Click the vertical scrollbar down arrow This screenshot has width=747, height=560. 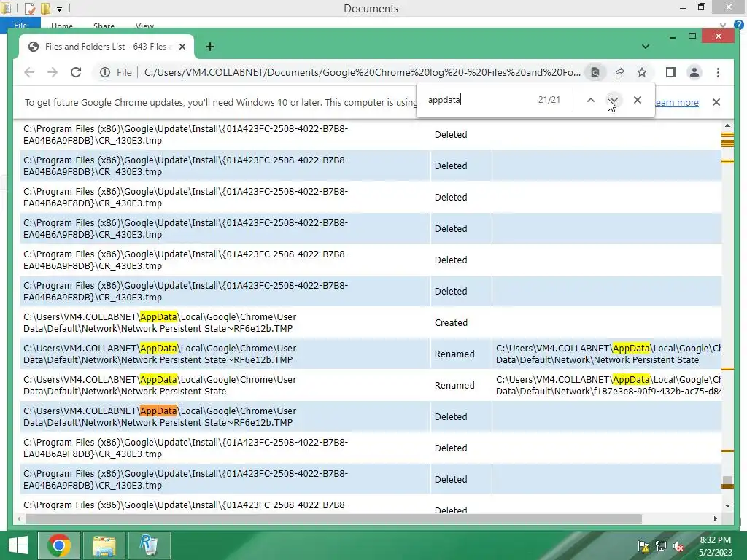727,506
